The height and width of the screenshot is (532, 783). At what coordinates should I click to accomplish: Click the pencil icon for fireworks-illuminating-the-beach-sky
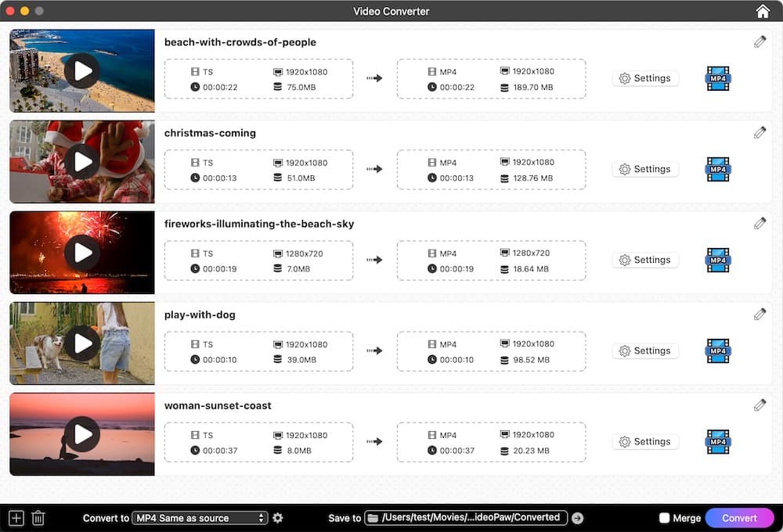click(x=760, y=223)
